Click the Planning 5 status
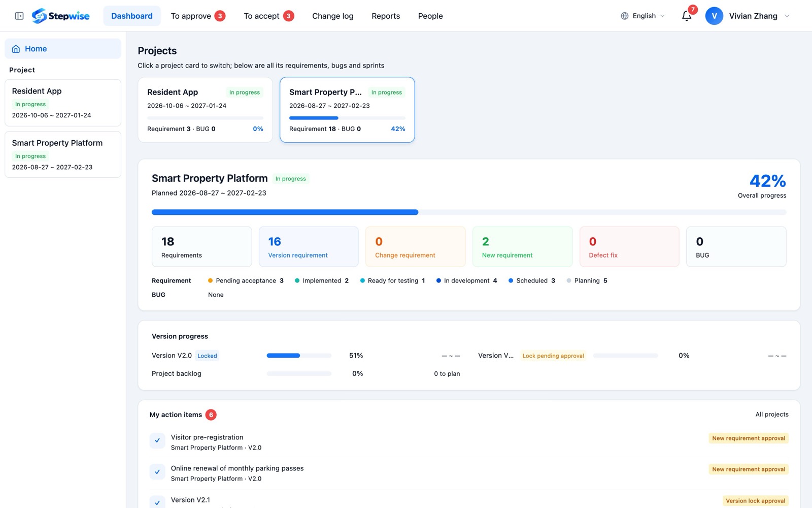The width and height of the screenshot is (812, 508). (587, 280)
